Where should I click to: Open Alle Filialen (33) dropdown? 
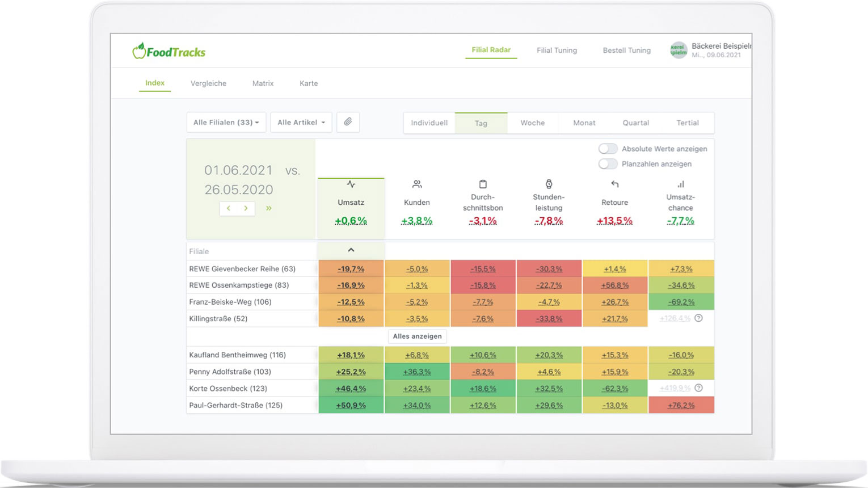pos(226,122)
